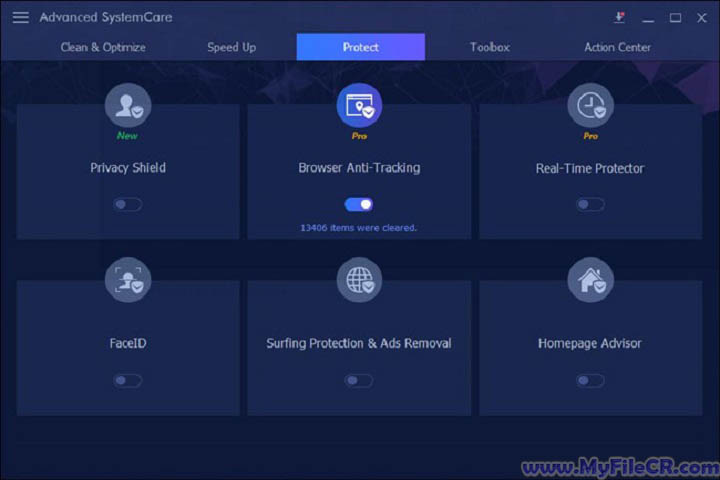The image size is (720, 480).
Task: Enable the Homepage Advisor toggle
Action: pos(591,380)
